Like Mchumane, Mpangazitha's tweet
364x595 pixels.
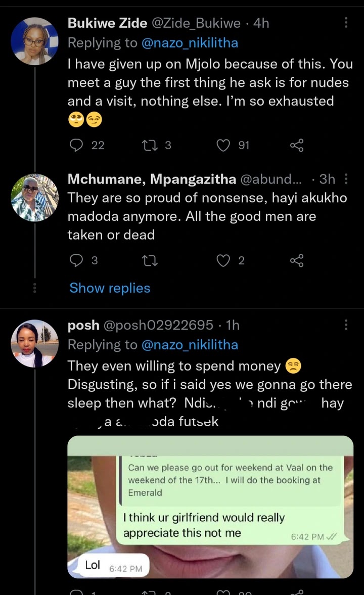(x=223, y=260)
